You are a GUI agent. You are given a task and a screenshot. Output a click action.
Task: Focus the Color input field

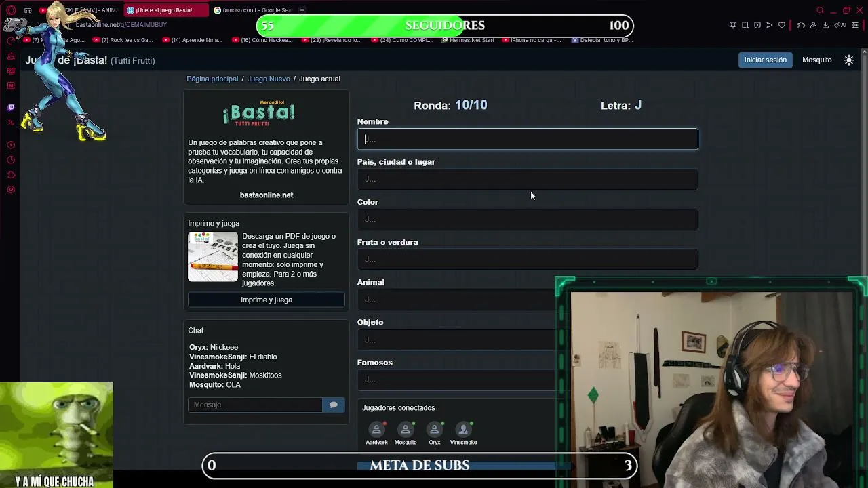[528, 219]
